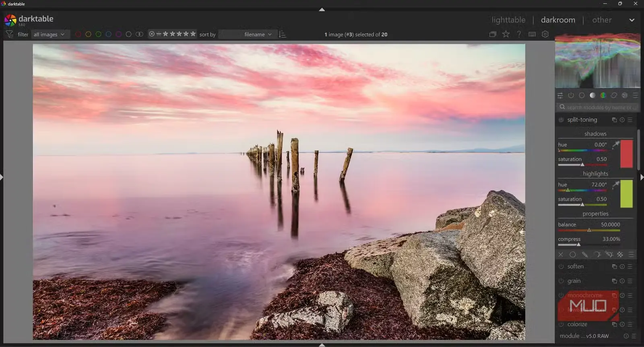Screen dimensions: 644x347
Task: Click the star overlays icon in header
Action: coord(506,34)
